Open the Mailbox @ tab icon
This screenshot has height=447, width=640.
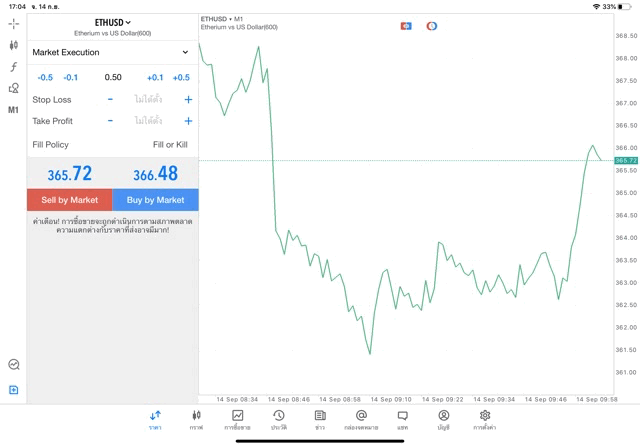point(361,419)
